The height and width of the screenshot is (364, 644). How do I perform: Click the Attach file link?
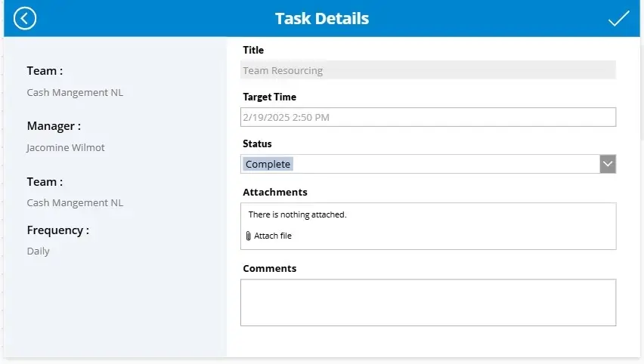coord(273,236)
